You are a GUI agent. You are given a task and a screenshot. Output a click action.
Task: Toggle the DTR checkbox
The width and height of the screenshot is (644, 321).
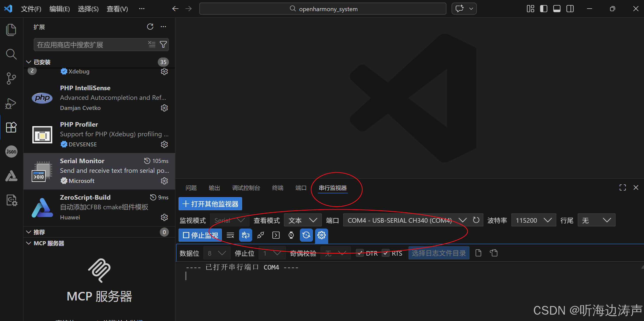[x=360, y=253]
